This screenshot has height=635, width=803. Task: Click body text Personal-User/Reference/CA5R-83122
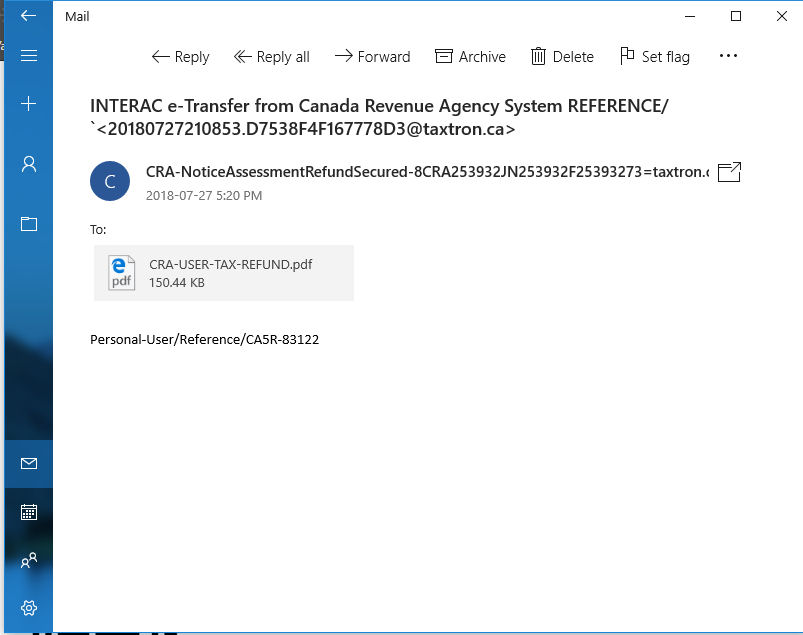pos(204,340)
